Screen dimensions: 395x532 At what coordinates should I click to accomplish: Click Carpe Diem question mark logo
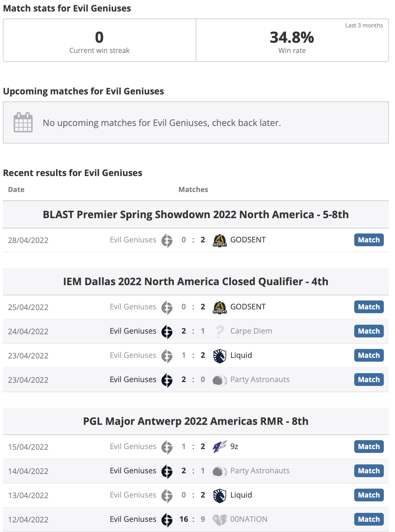[219, 331]
